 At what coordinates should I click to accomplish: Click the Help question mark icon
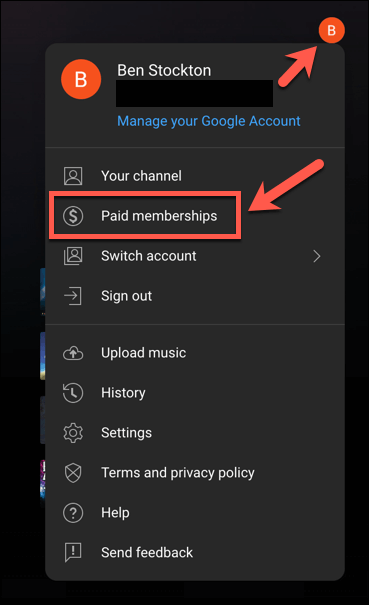pyautogui.click(x=73, y=513)
